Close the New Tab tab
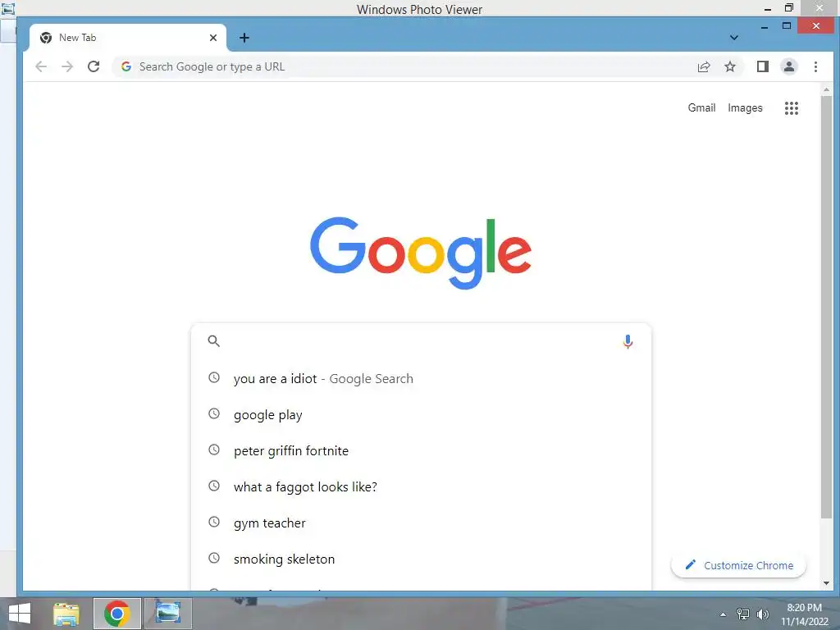The image size is (840, 630). pyautogui.click(x=213, y=38)
